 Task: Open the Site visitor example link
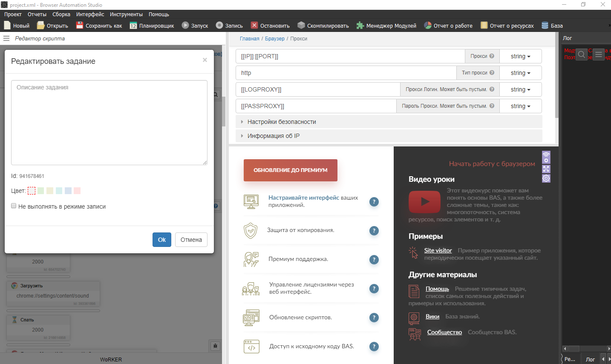pyautogui.click(x=438, y=250)
